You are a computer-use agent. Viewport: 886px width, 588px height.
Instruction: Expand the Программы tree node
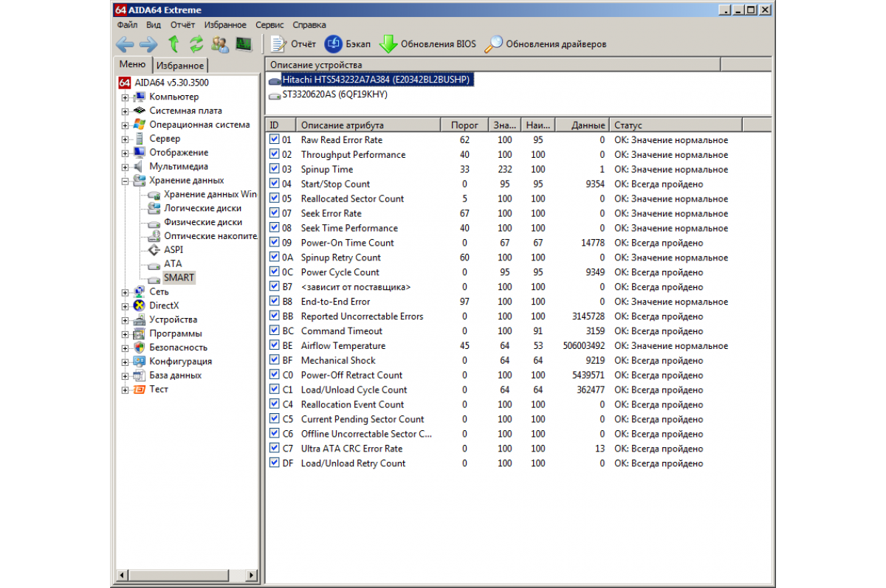click(125, 334)
